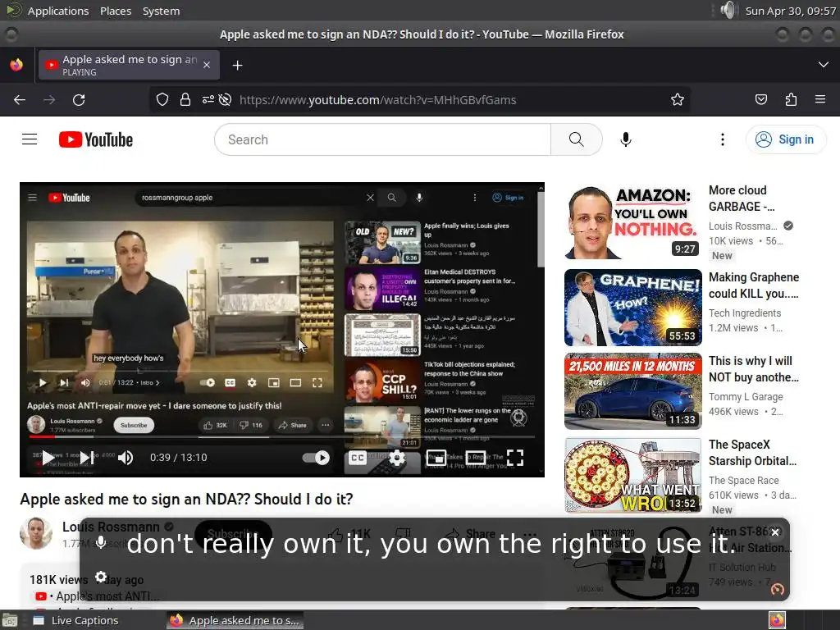Open 'Making Graphene could KILL you' title
Image resolution: width=840 pixels, height=630 pixels.
coord(754,285)
